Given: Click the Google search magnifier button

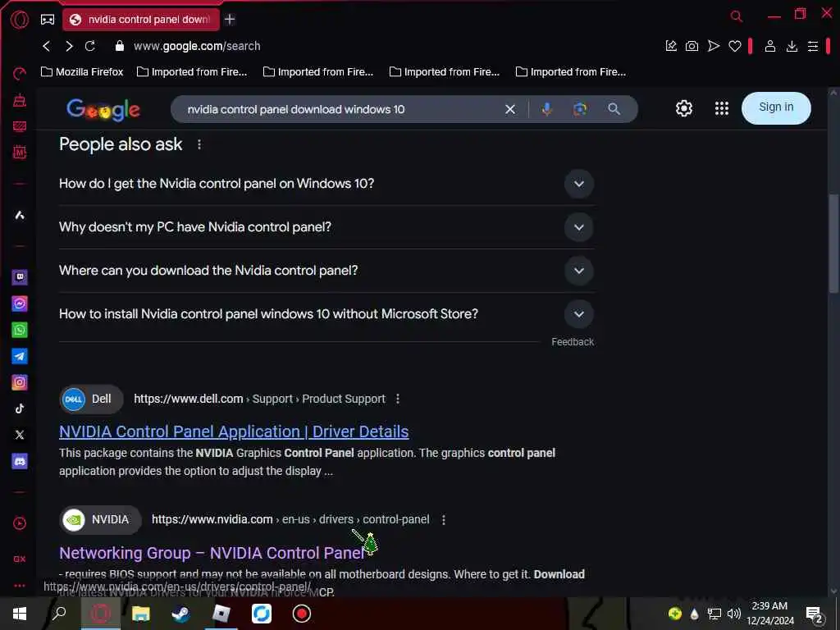Looking at the screenshot, I should point(614,109).
